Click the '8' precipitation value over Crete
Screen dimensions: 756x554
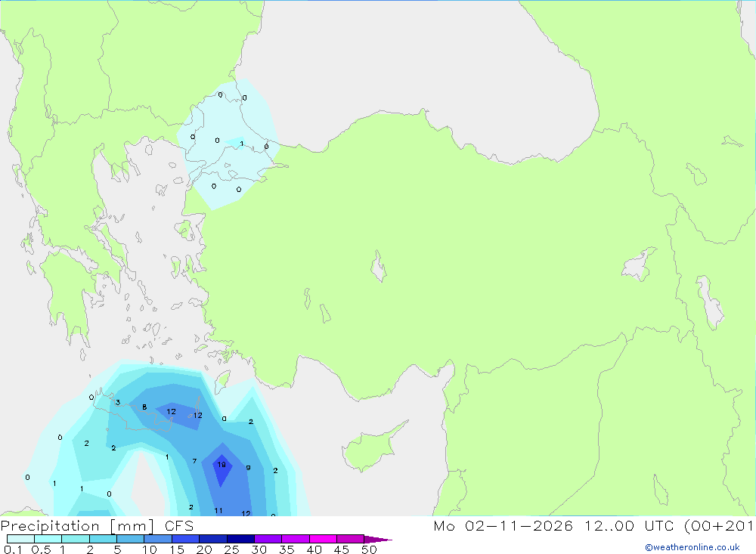tap(144, 407)
